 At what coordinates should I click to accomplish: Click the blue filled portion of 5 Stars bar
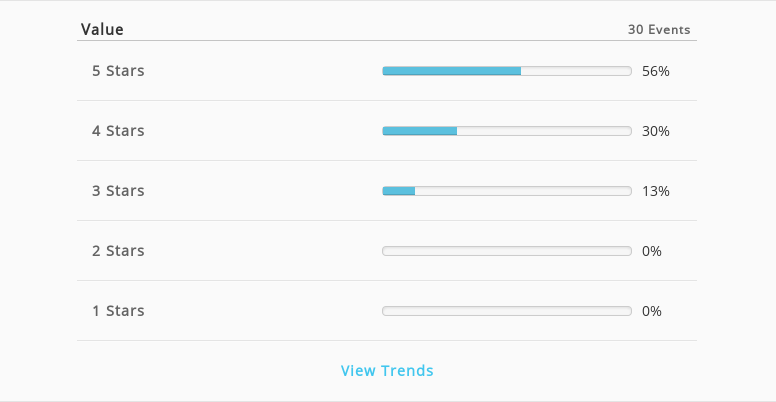452,71
